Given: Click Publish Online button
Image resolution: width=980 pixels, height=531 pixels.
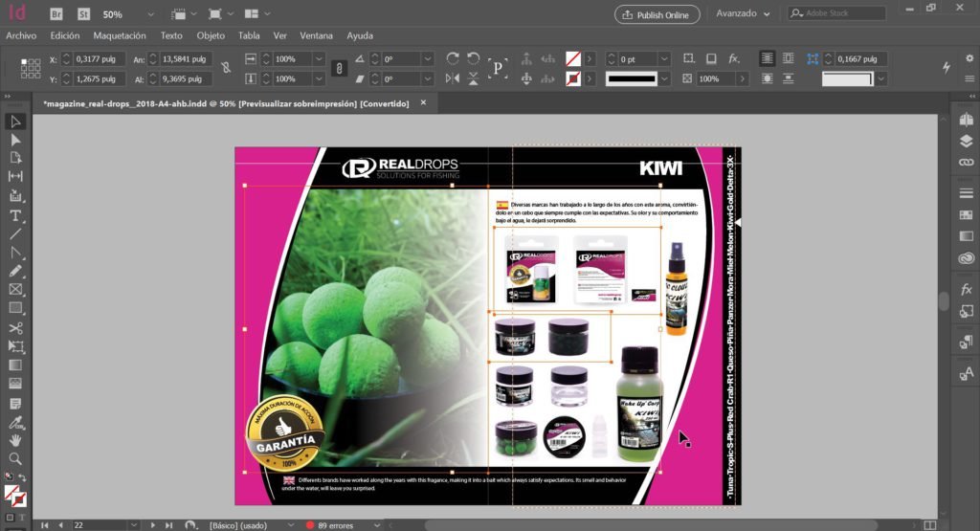Looking at the screenshot, I should (x=657, y=14).
